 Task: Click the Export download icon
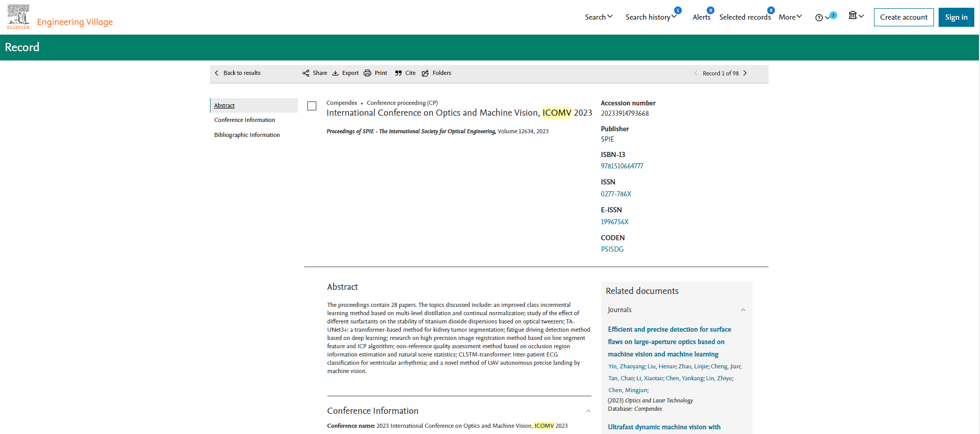(335, 73)
